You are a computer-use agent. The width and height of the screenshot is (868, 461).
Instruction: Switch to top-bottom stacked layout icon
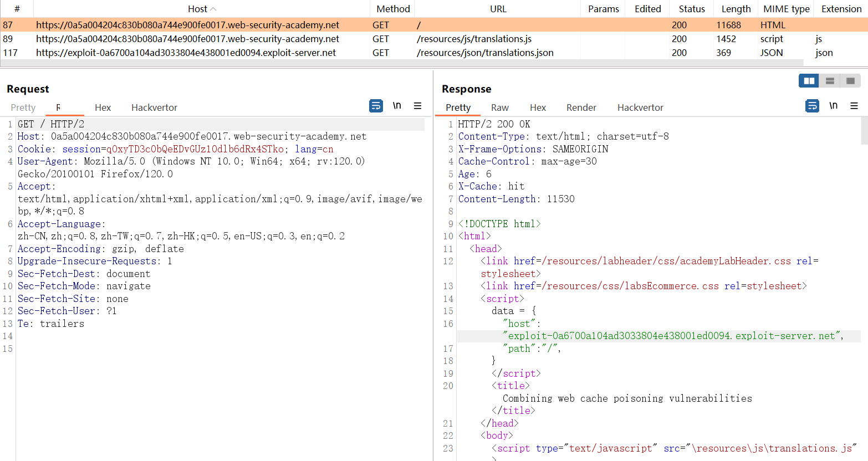point(830,81)
